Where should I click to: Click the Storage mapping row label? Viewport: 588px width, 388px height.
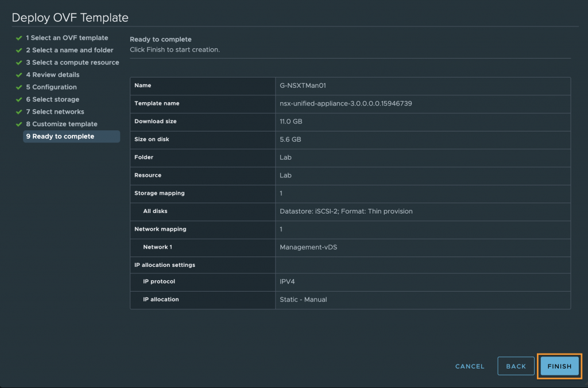(160, 193)
